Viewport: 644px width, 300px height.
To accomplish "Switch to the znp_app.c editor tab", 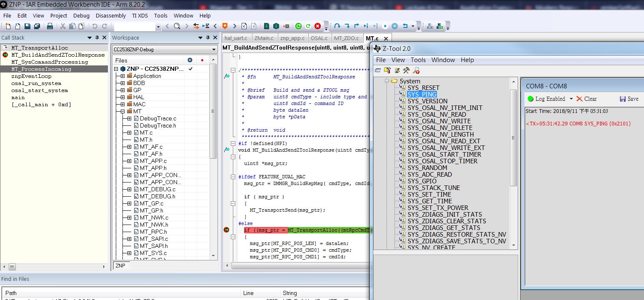I will click(292, 38).
